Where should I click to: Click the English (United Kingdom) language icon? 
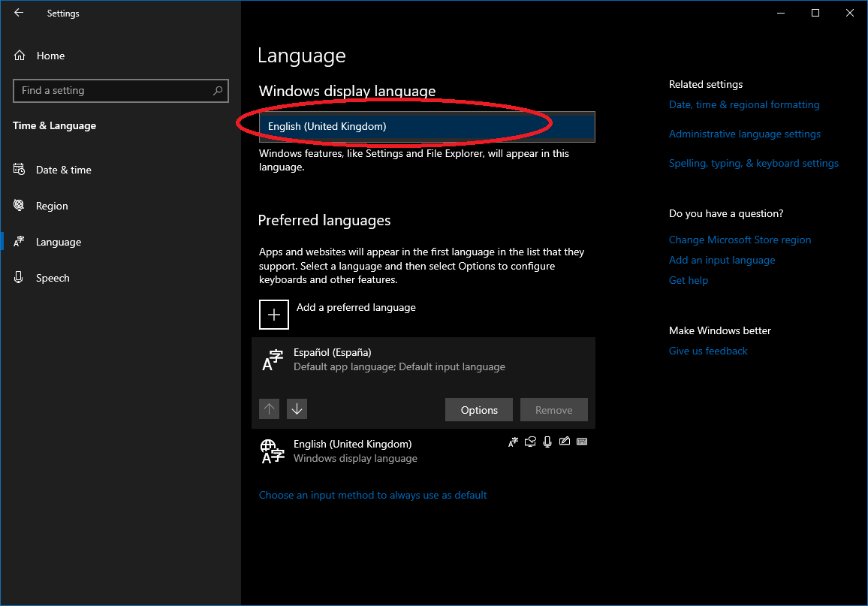[273, 451]
